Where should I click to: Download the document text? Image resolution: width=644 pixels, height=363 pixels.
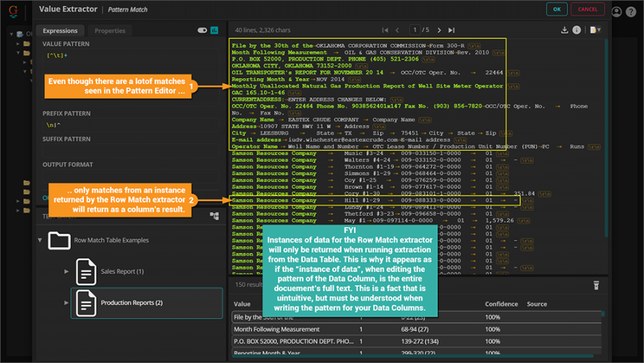pos(565,30)
